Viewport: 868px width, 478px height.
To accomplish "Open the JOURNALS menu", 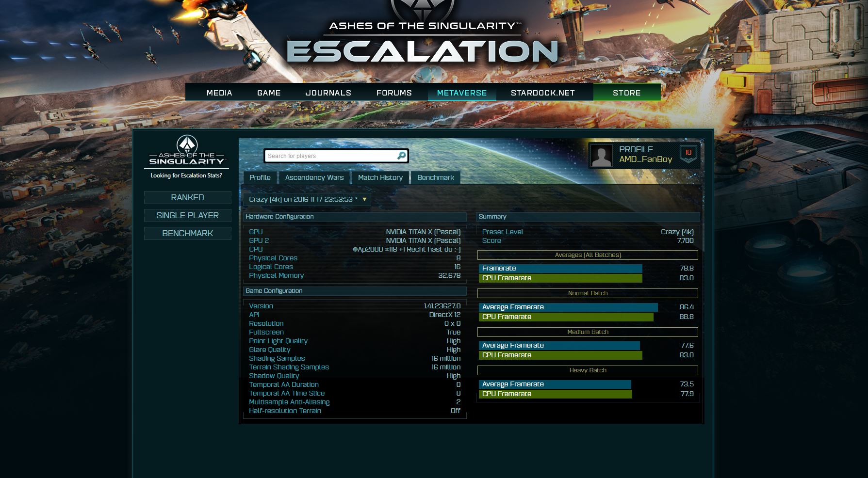I will coord(328,93).
